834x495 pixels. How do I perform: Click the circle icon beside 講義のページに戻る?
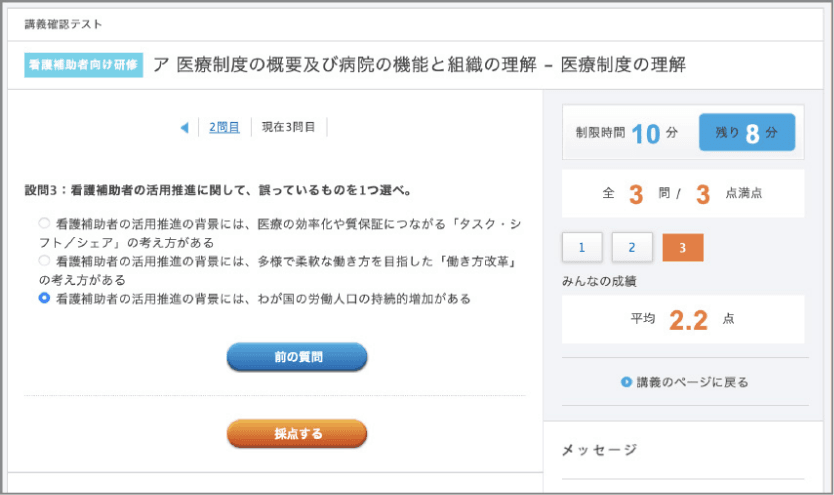tap(626, 382)
